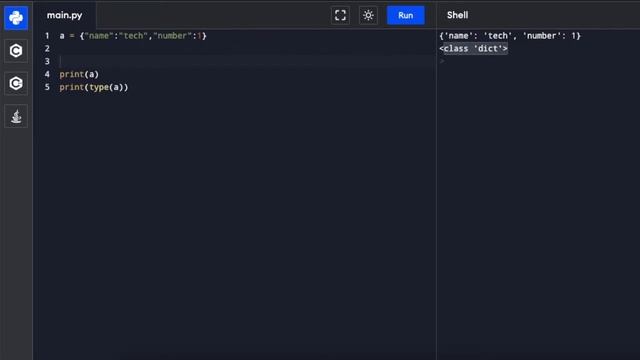Click code line 1 dictionary assignment
Image resolution: width=640 pixels, height=360 pixels.
pyautogui.click(x=133, y=36)
